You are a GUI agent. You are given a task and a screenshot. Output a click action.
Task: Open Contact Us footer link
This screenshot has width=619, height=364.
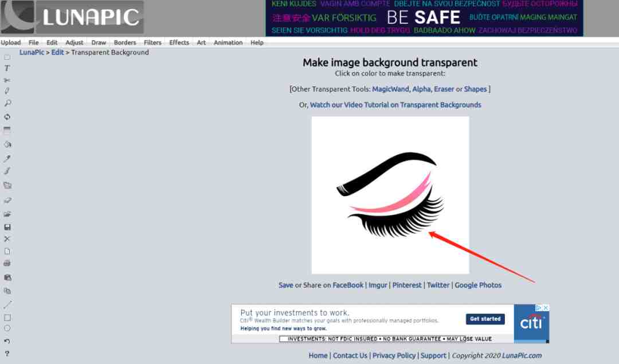point(350,356)
